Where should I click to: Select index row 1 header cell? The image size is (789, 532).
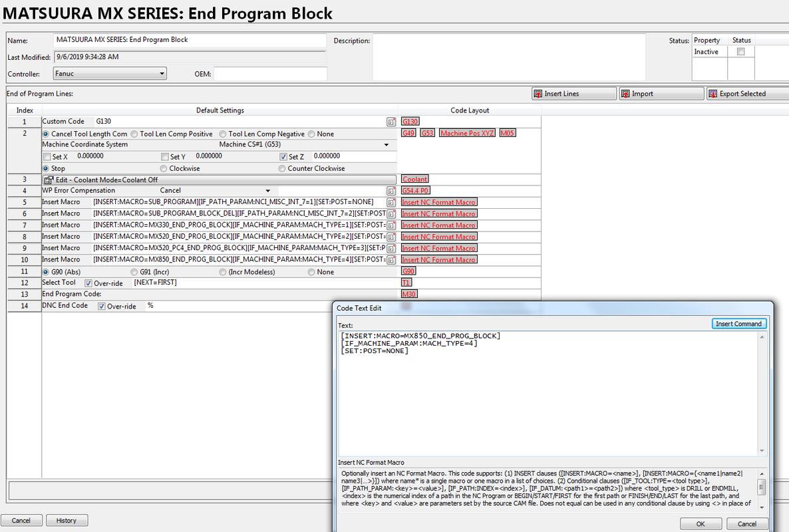tap(24, 122)
